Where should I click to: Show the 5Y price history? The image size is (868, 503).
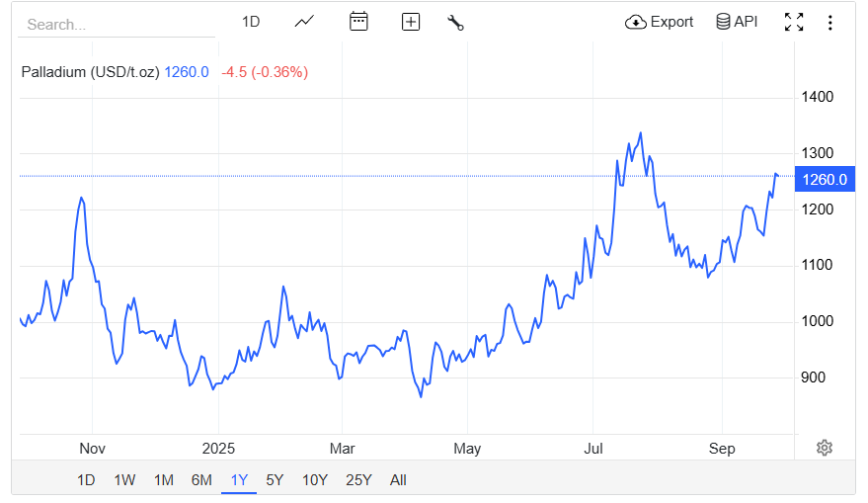tap(275, 480)
